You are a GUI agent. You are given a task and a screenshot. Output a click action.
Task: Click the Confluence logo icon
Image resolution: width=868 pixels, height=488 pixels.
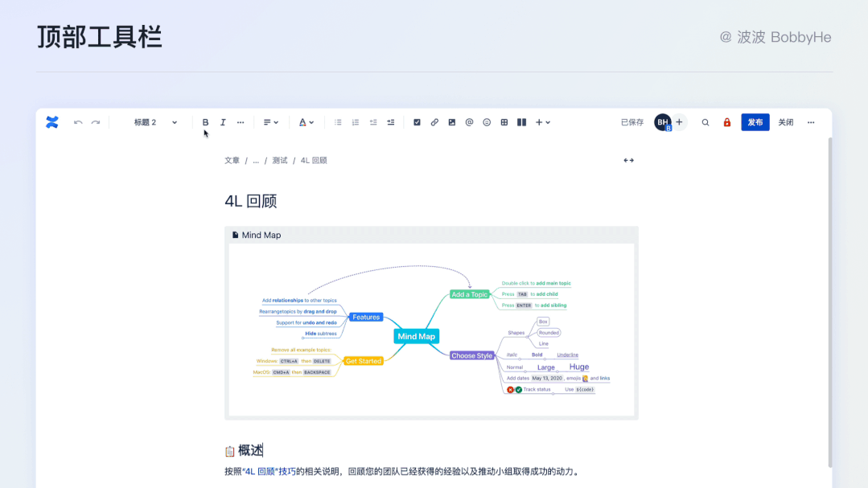coord(52,122)
